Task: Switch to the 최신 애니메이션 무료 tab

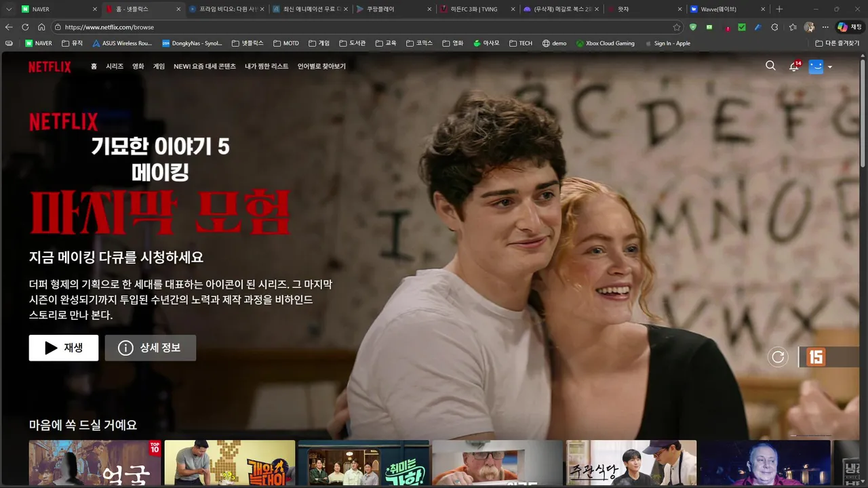Action: coord(311,9)
